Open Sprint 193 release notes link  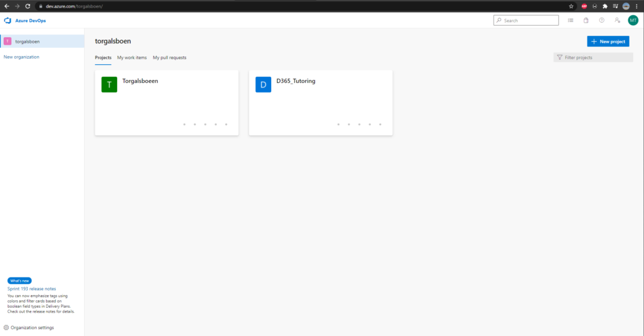tap(31, 289)
